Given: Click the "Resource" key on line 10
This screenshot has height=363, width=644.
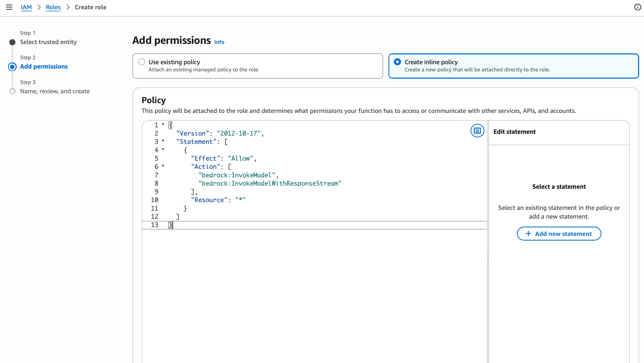Looking at the screenshot, I should click(209, 200).
